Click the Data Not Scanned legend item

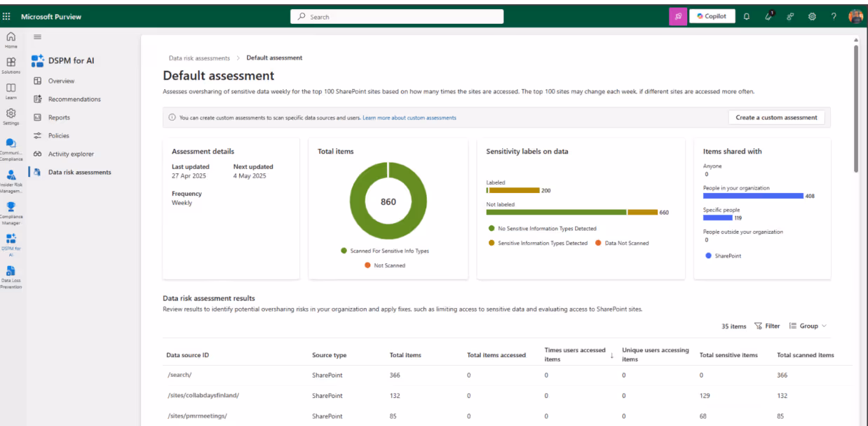pyautogui.click(x=622, y=243)
